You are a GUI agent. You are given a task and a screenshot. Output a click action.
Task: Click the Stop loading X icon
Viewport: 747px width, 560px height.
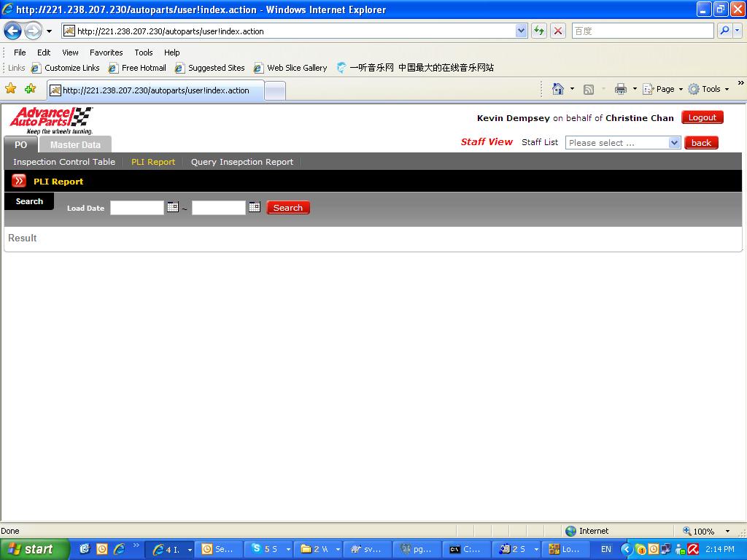558,31
